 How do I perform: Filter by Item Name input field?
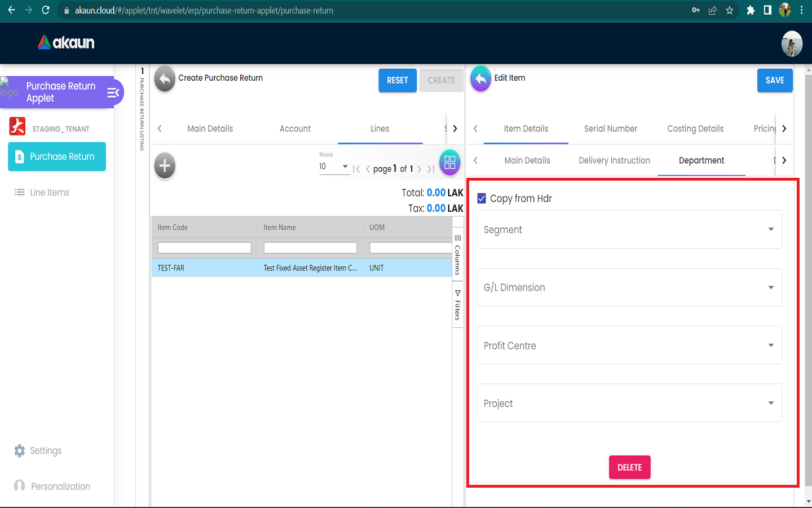(x=310, y=248)
